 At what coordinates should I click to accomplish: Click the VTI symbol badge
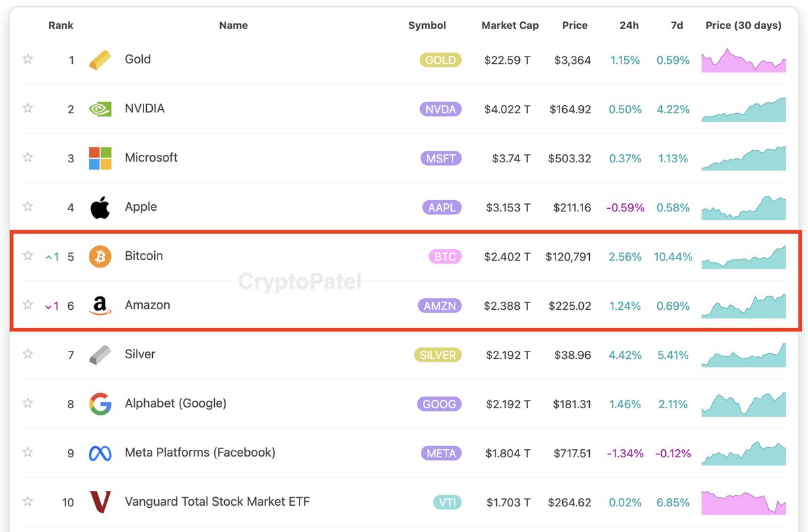[447, 502]
